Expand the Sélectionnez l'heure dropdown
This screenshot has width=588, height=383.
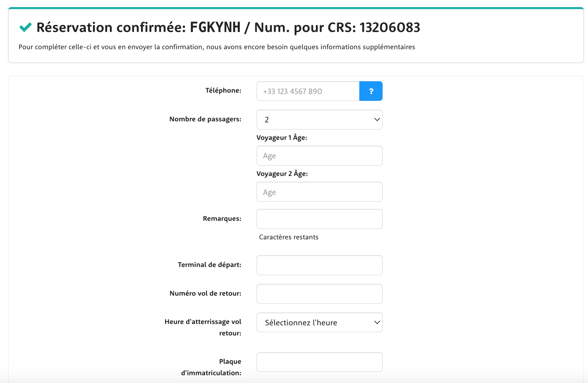[319, 323]
